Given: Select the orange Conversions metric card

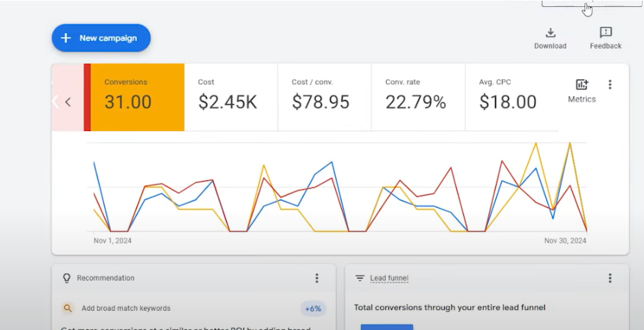Looking at the screenshot, I should (138, 97).
